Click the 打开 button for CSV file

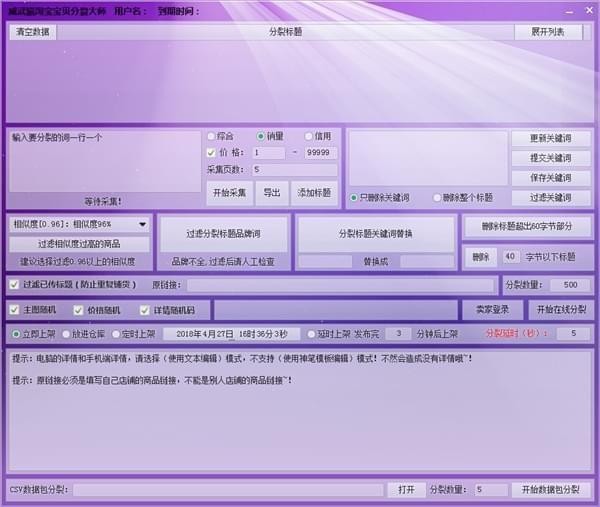click(x=405, y=490)
